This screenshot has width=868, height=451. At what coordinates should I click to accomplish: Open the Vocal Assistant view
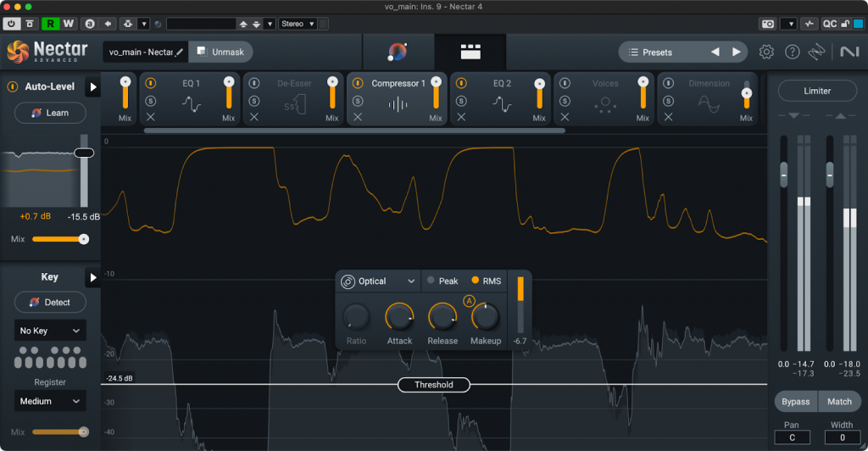point(397,53)
